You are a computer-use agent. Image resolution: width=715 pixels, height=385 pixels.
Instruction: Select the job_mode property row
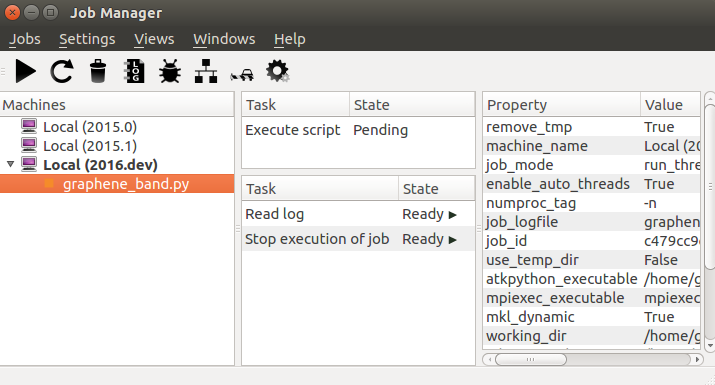591,165
